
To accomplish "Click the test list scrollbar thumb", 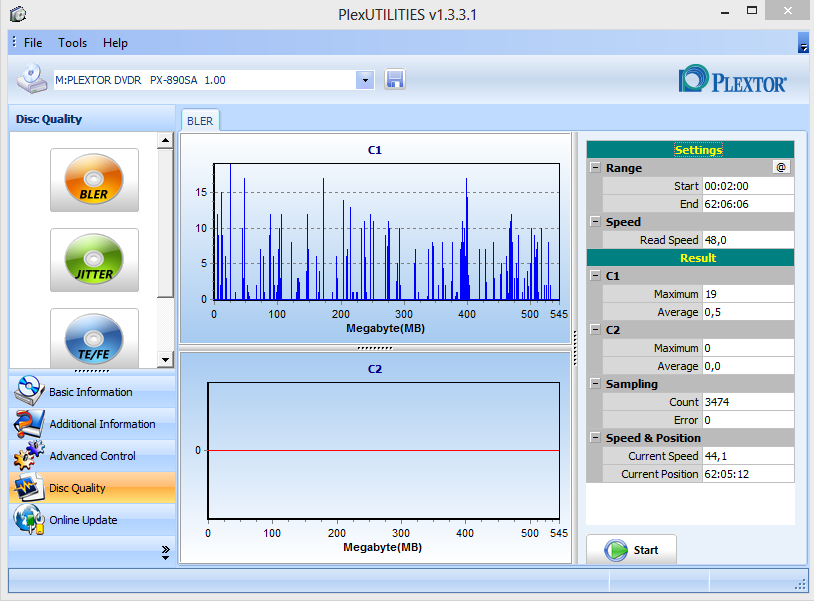I will [165, 223].
